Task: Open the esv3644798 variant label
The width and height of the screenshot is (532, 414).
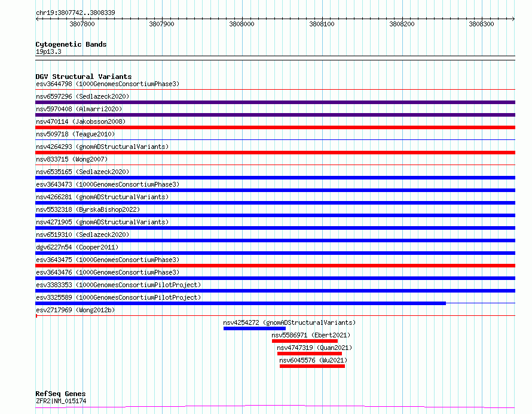Action: 107,84
